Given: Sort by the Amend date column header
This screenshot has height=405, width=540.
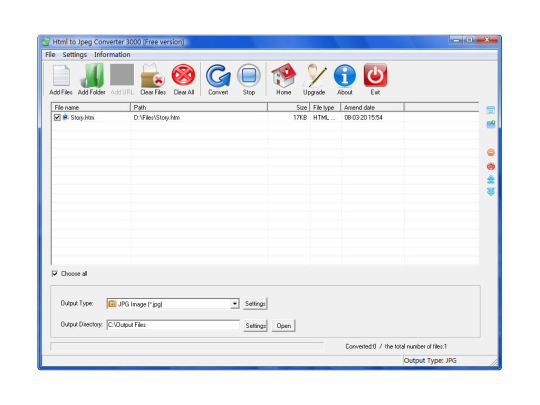Looking at the screenshot, I should pyautogui.click(x=372, y=107).
